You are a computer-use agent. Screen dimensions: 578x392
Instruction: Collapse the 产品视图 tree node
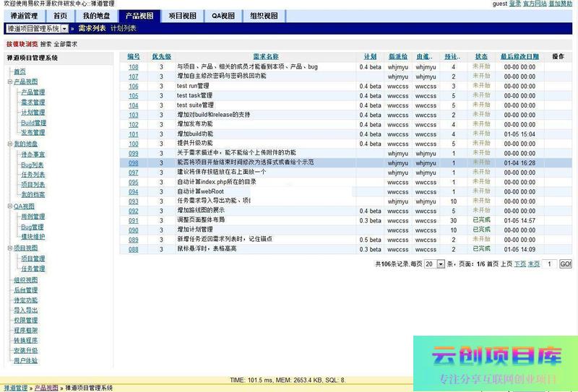pyautogui.click(x=10, y=82)
